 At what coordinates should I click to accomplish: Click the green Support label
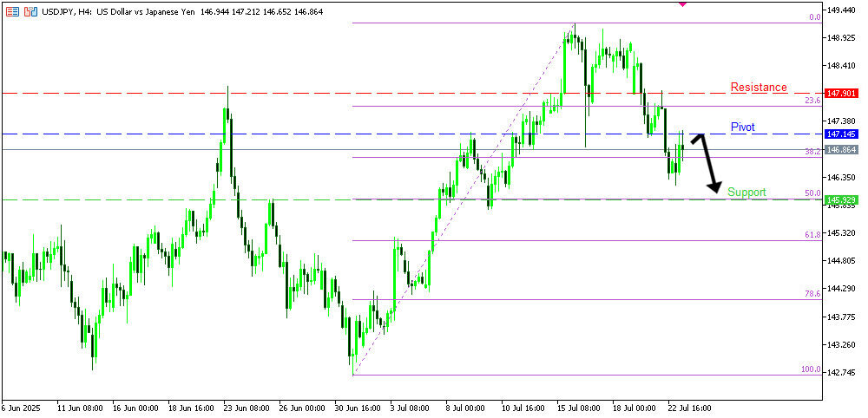(746, 192)
